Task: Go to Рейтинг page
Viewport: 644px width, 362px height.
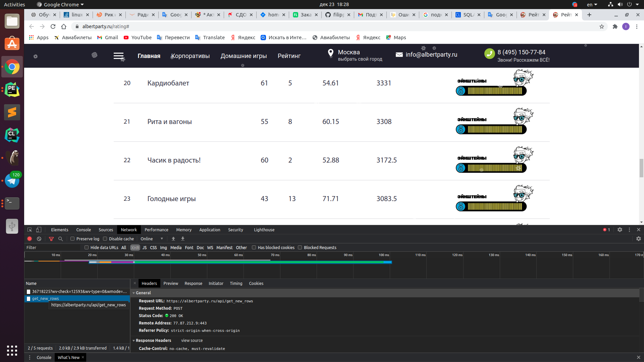Action: [289, 56]
